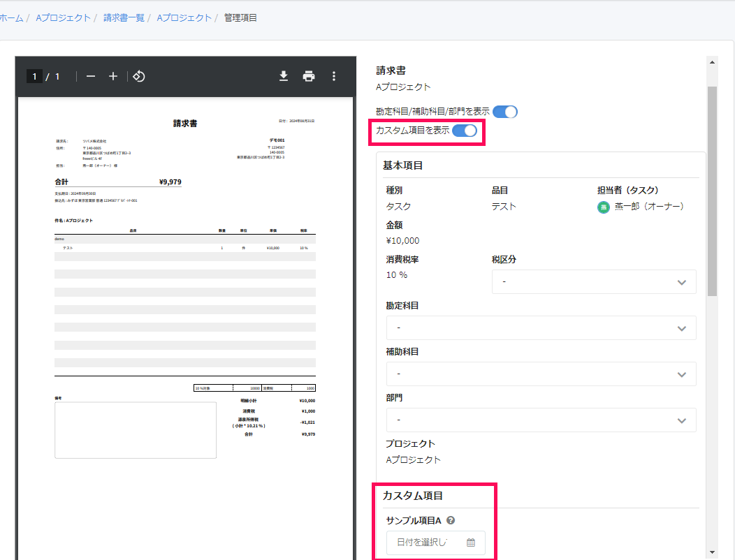Image resolution: width=735 pixels, height=560 pixels.
Task: Click help icon next to サンプル項目A
Action: 451,520
